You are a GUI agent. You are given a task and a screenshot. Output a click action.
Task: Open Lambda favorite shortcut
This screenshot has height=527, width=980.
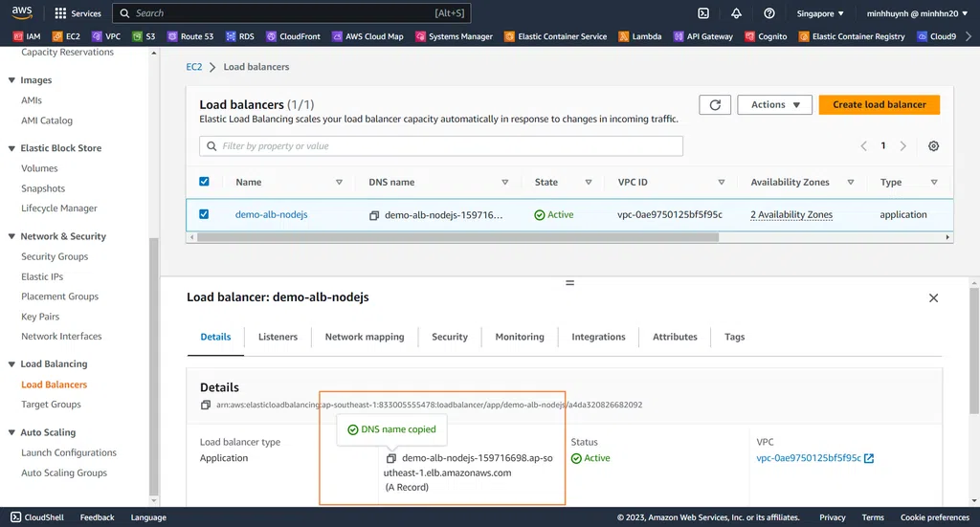[640, 36]
